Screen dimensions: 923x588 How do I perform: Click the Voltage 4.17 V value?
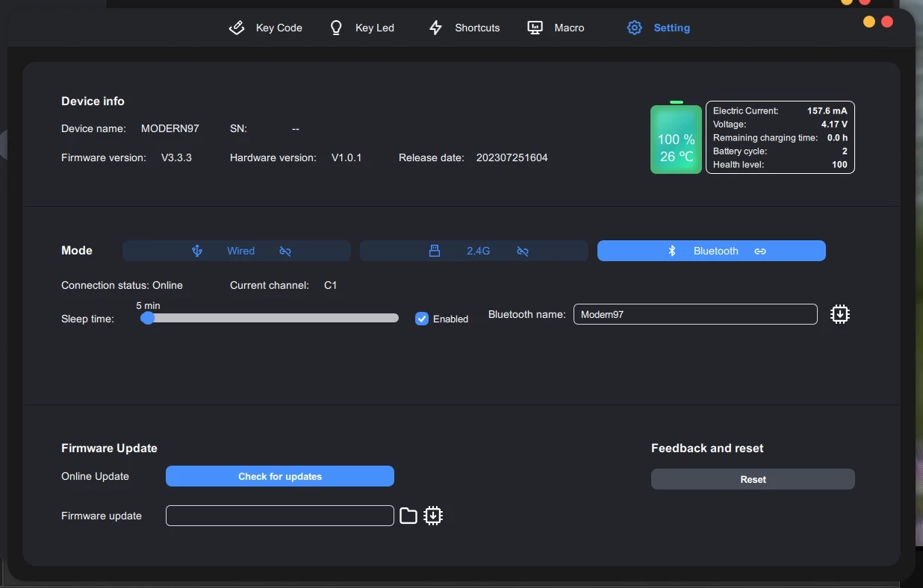pyautogui.click(x=834, y=124)
